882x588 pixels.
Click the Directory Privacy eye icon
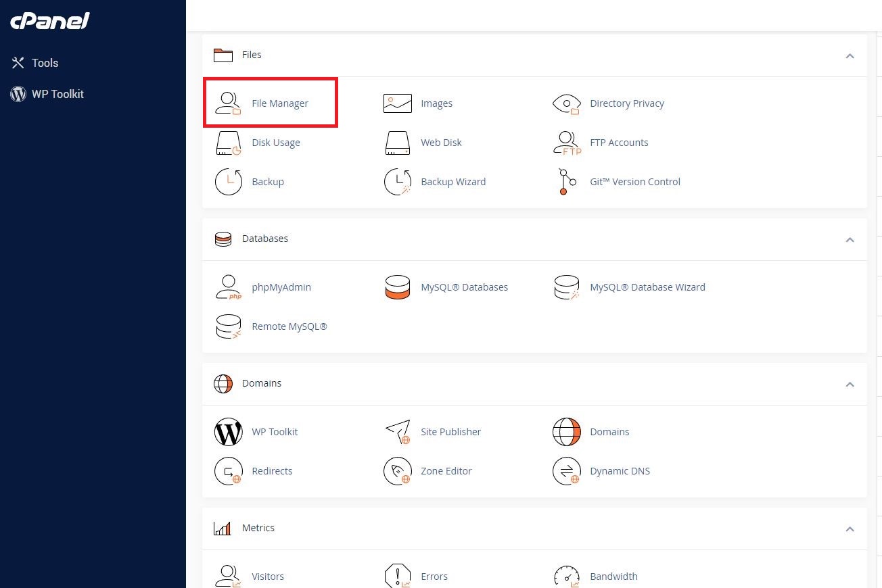(567, 103)
